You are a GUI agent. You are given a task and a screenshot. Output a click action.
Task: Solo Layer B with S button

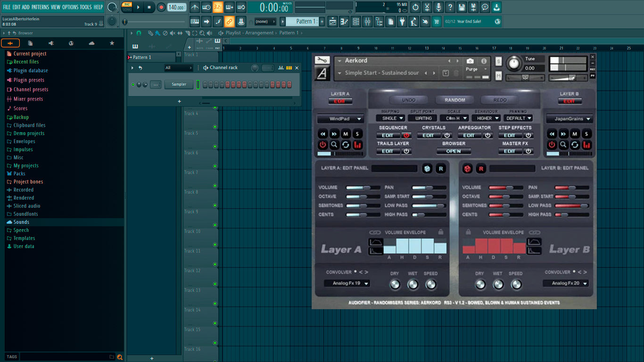point(586,134)
